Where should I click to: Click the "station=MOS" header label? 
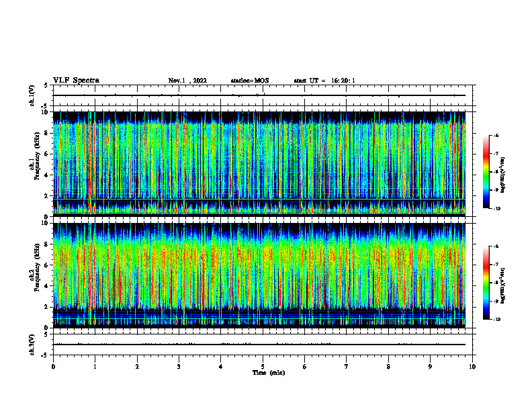250,81
